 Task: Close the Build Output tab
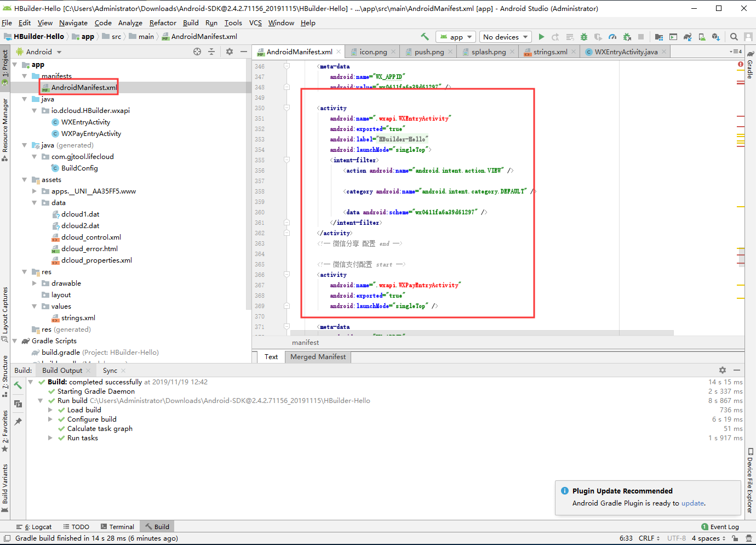[x=88, y=371]
